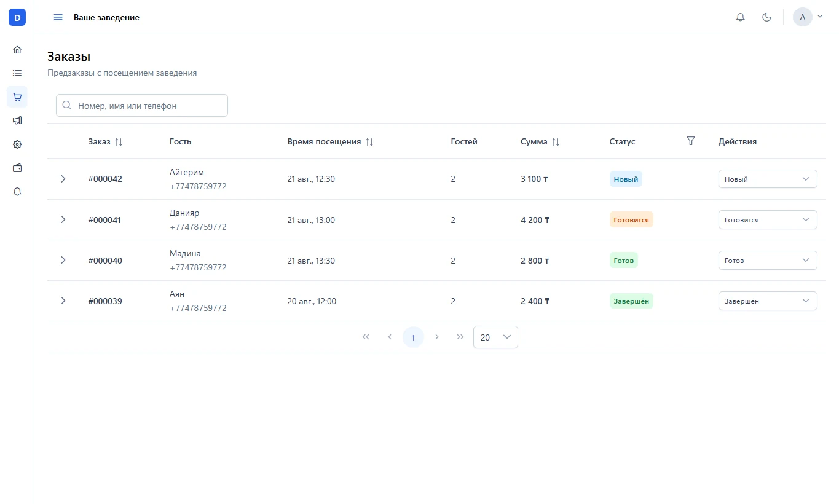Open notifications bell in top bar
839x504 pixels.
point(741,17)
